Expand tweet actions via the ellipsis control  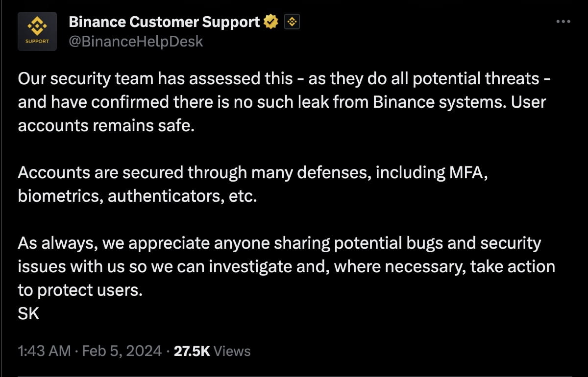point(563,21)
